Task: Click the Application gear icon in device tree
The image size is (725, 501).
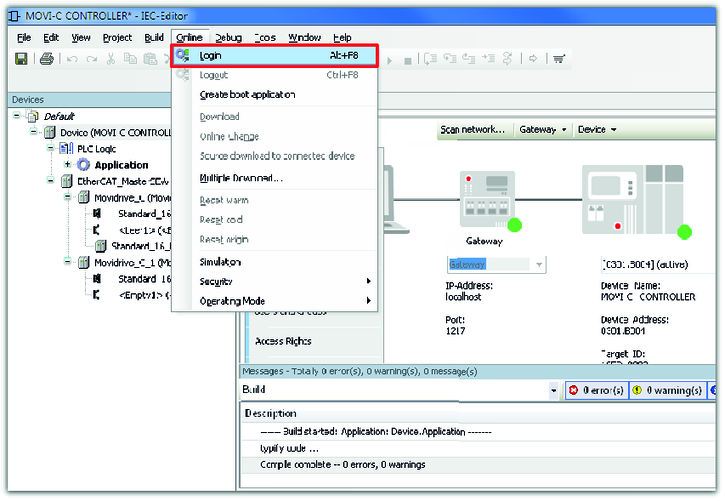Action: click(x=83, y=165)
